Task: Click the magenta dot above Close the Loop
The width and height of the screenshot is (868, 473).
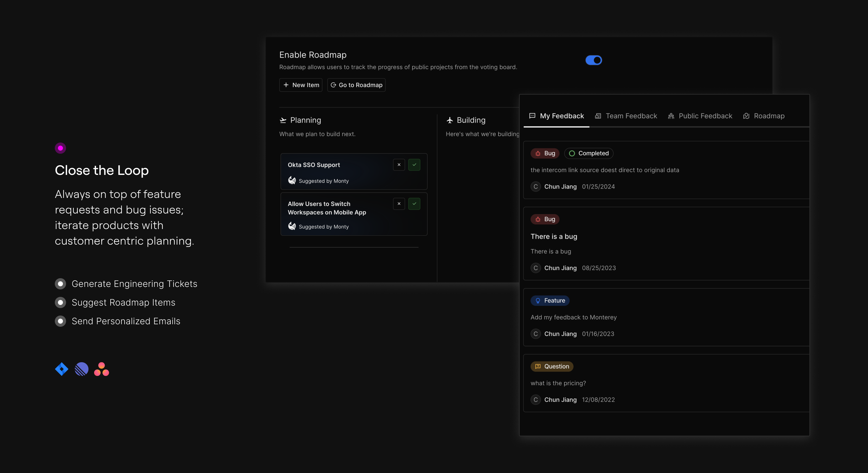Action: point(60,148)
